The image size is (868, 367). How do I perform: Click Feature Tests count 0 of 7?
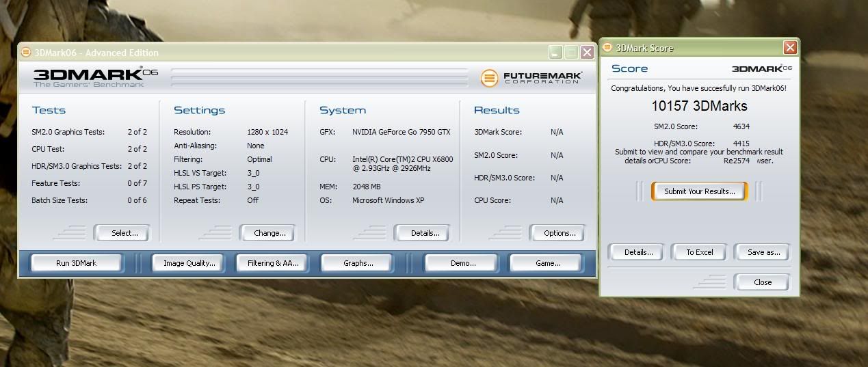pos(137,183)
